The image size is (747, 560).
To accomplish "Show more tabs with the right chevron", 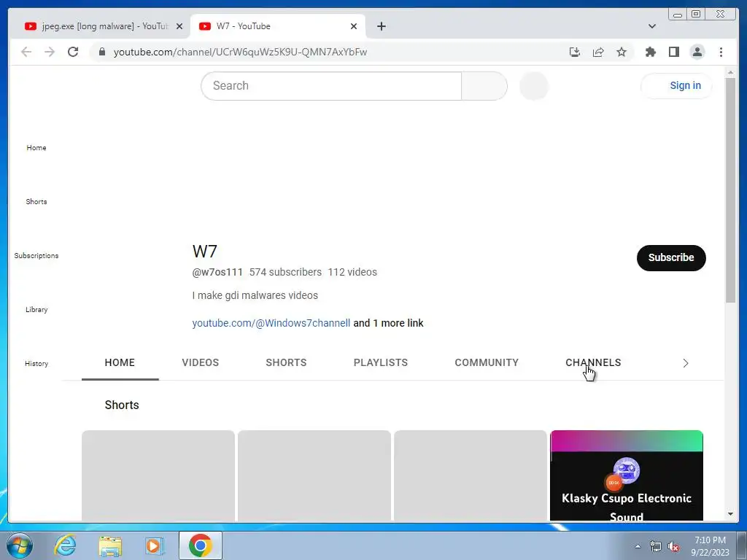I will click(686, 363).
